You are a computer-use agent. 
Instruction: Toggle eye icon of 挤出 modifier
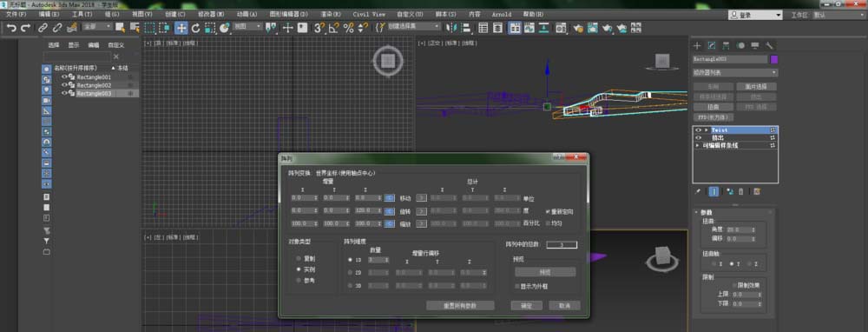[698, 137]
